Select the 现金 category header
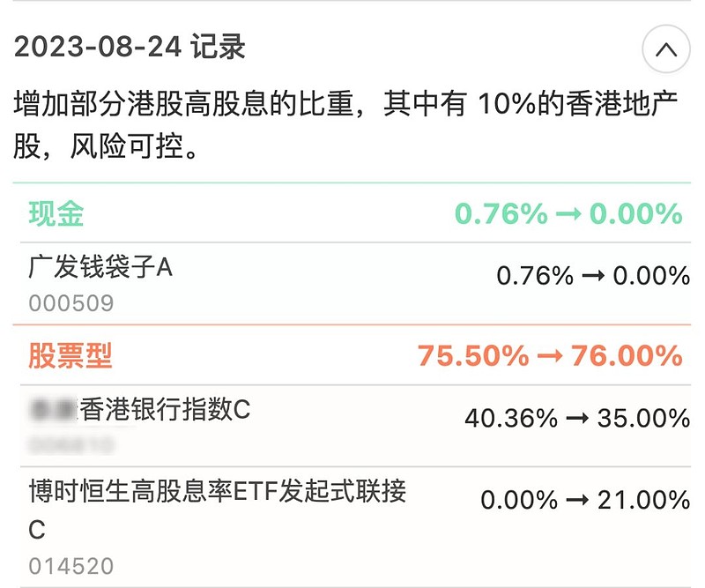This screenshot has width=705, height=588. 56,213
